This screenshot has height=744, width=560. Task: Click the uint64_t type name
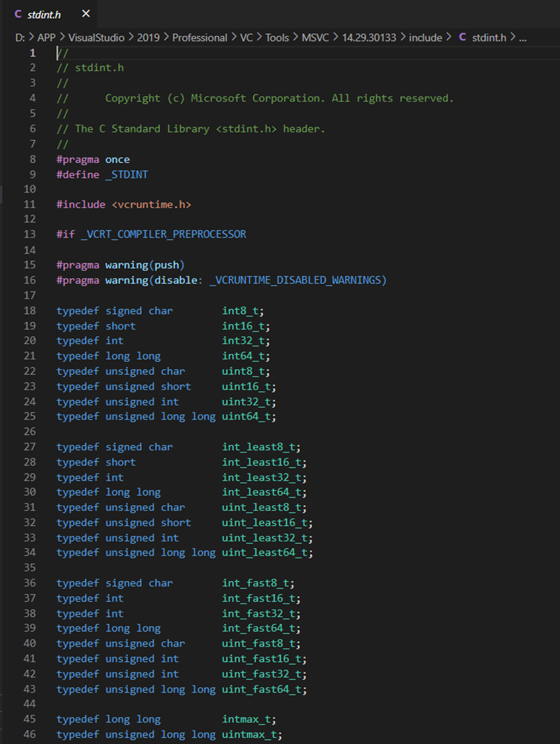coord(246,416)
